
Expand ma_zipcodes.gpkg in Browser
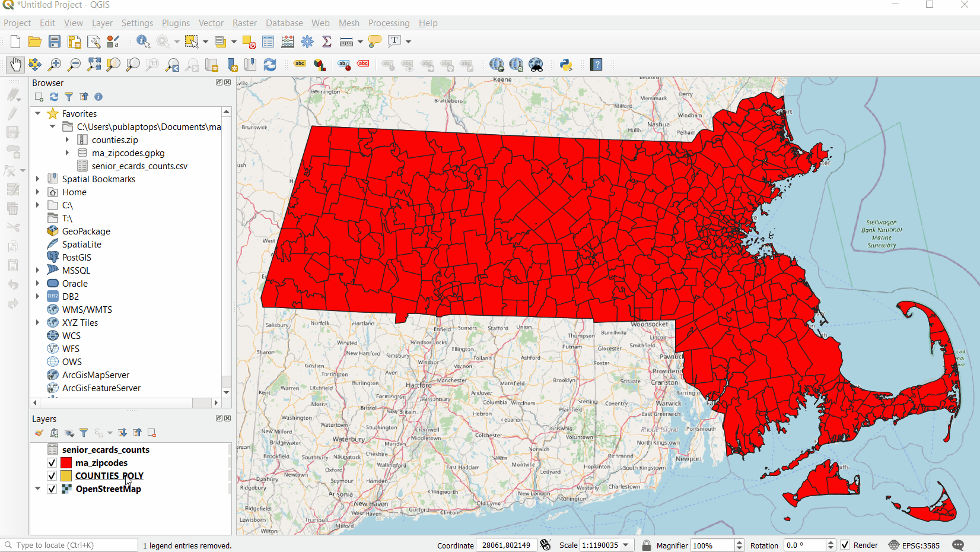click(67, 153)
